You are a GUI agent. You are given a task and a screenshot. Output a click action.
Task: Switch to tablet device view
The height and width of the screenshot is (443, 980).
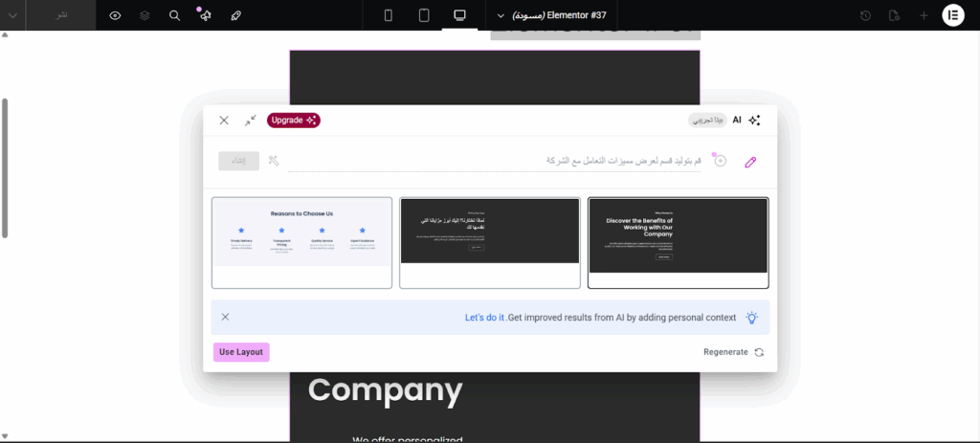tap(424, 15)
